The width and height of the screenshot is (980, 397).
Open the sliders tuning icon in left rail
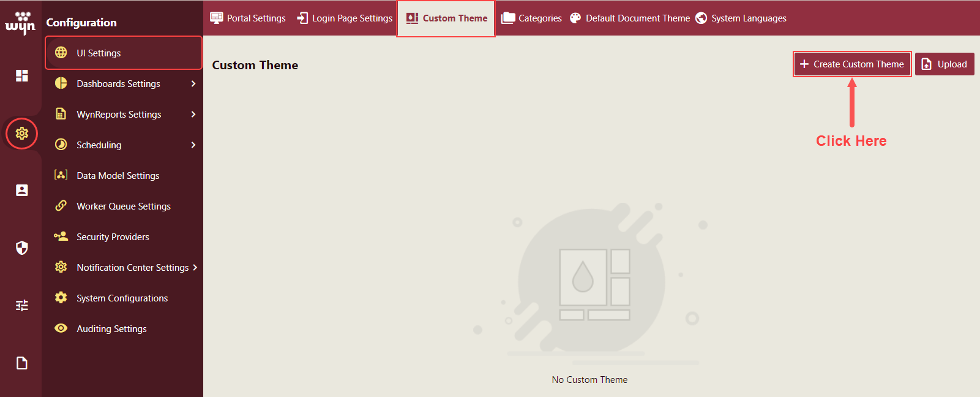click(22, 305)
